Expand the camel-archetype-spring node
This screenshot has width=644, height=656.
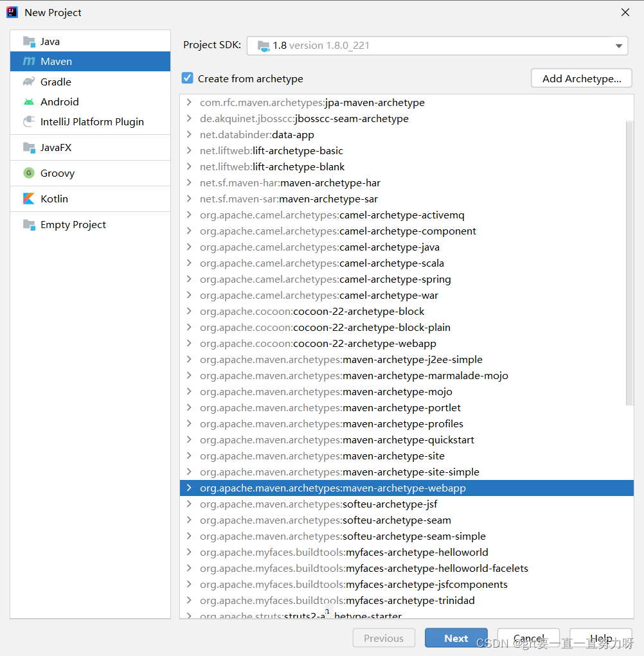point(189,279)
